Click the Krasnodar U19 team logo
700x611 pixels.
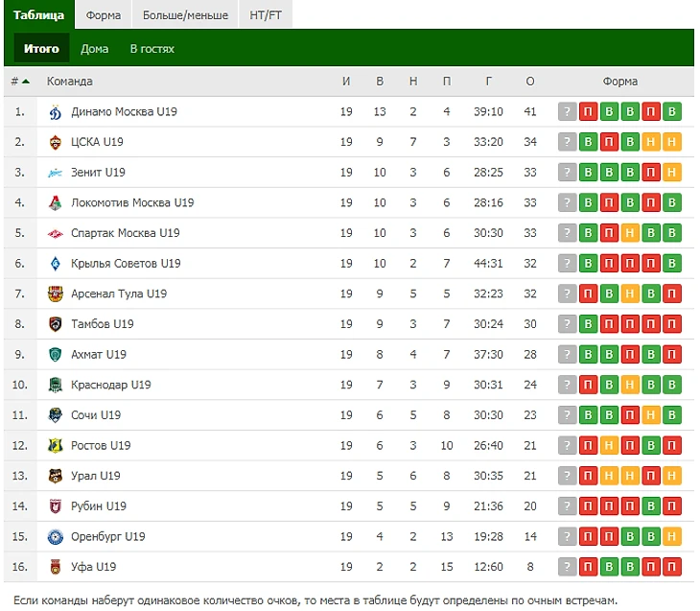click(56, 385)
